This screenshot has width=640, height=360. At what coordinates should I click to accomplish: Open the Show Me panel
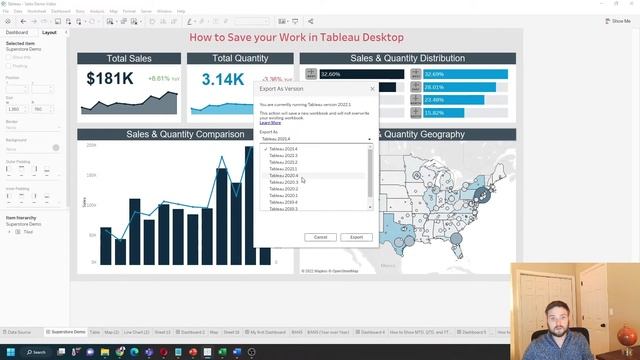(x=618, y=21)
